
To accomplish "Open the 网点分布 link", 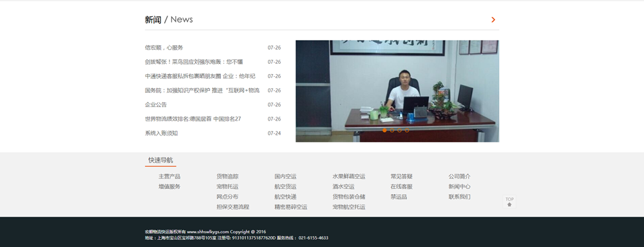I will tap(227, 197).
